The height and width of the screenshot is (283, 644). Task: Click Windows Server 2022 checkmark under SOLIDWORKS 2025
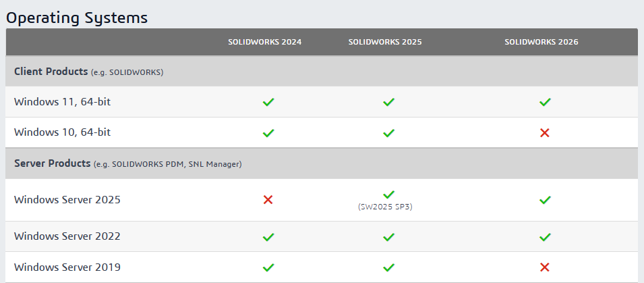[388, 237]
